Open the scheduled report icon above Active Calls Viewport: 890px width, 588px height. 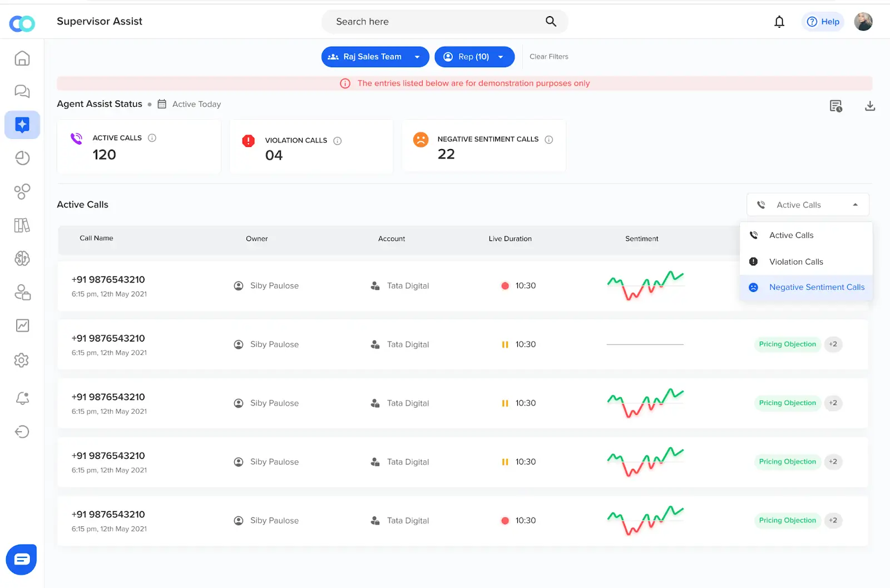(x=836, y=105)
